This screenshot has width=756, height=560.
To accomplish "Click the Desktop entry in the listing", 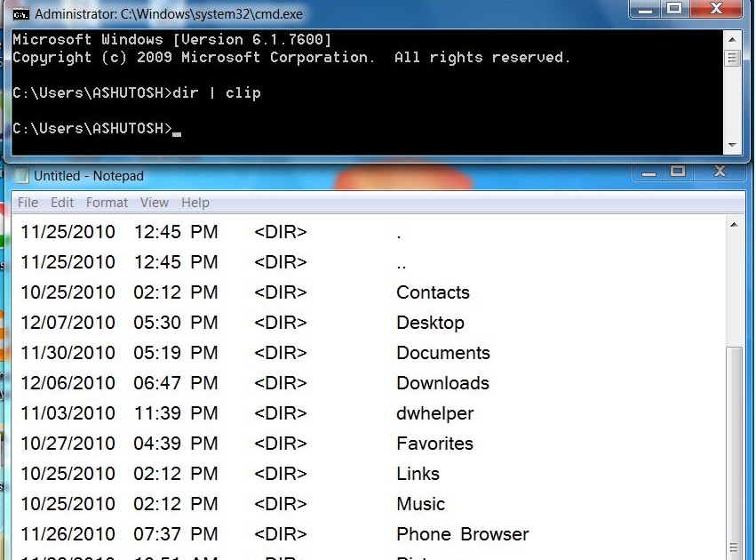I will point(430,323).
